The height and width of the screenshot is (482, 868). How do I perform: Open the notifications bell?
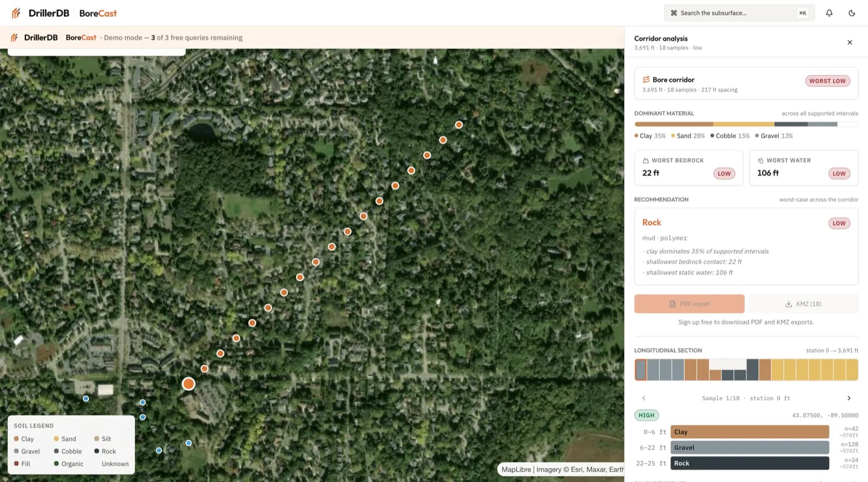coord(829,13)
